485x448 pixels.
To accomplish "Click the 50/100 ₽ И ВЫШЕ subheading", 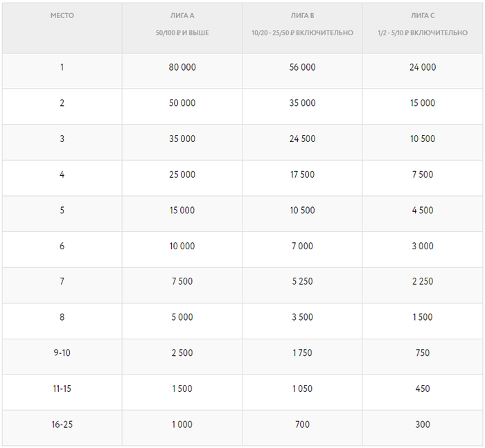I will click(x=182, y=33).
